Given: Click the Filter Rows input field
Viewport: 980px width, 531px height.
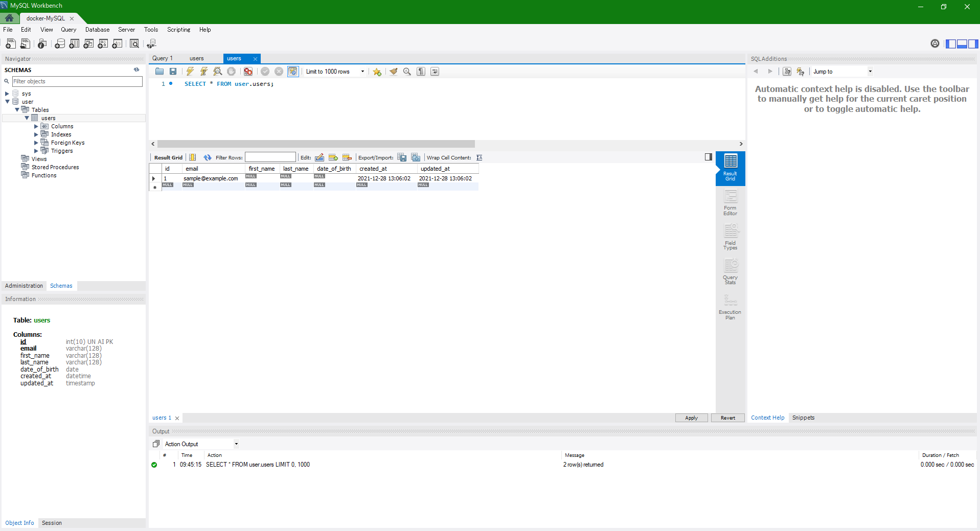Looking at the screenshot, I should point(270,157).
